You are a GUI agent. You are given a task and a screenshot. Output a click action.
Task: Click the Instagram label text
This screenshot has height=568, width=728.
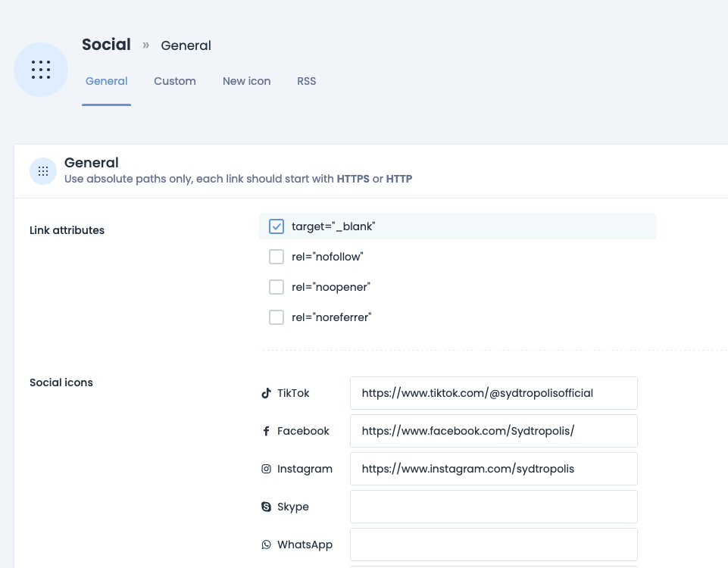point(305,469)
